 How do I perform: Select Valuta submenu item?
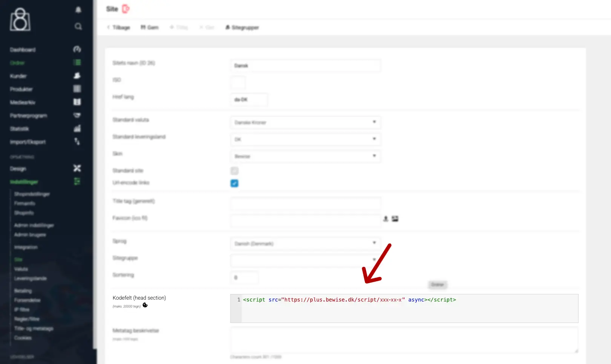pyautogui.click(x=21, y=269)
